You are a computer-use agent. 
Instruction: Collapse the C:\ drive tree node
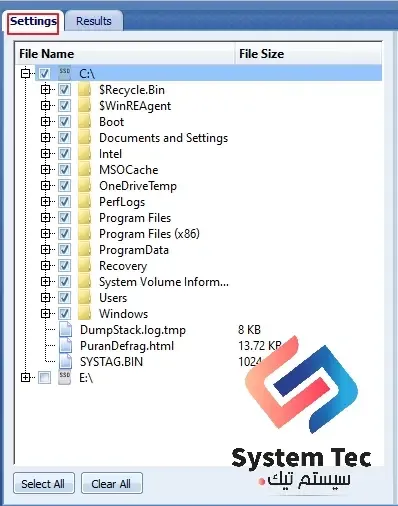pos(25,73)
